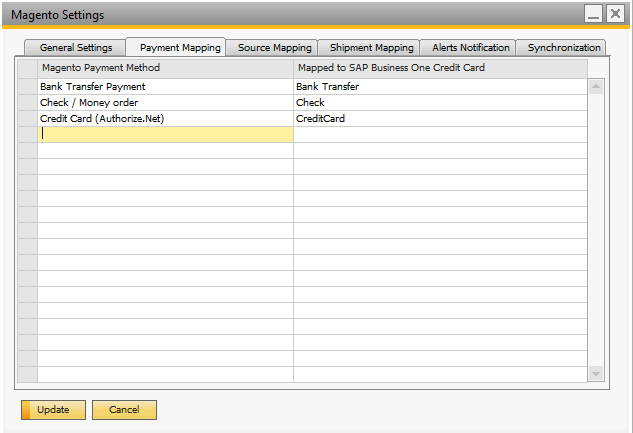Click the empty highlighted payment method cell
The image size is (633, 433).
(x=165, y=134)
